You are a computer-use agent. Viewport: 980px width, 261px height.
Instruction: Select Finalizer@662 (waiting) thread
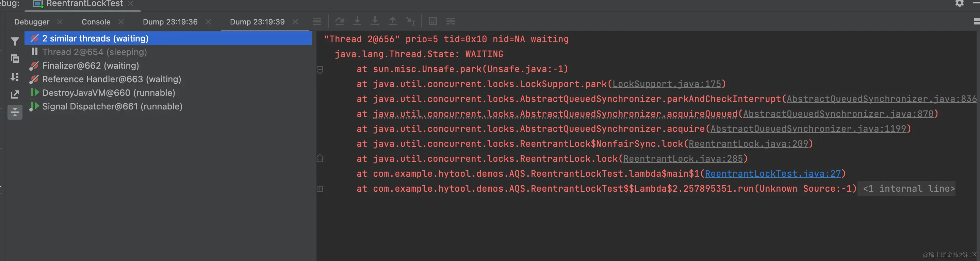click(x=91, y=66)
